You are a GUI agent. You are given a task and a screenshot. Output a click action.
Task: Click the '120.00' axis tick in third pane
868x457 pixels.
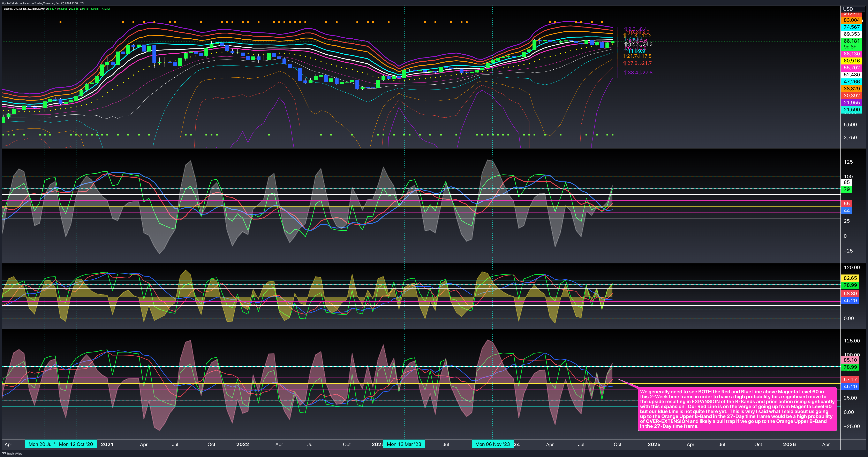click(x=852, y=267)
